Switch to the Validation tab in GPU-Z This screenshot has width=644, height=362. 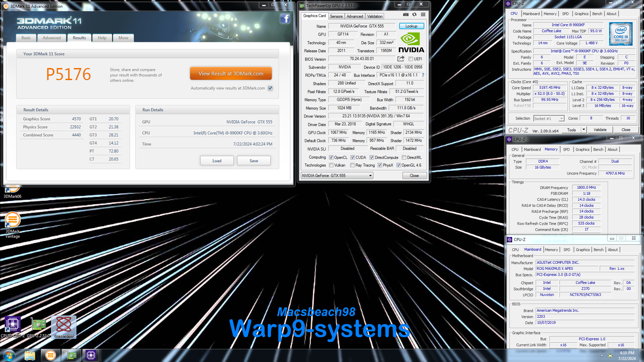(375, 16)
